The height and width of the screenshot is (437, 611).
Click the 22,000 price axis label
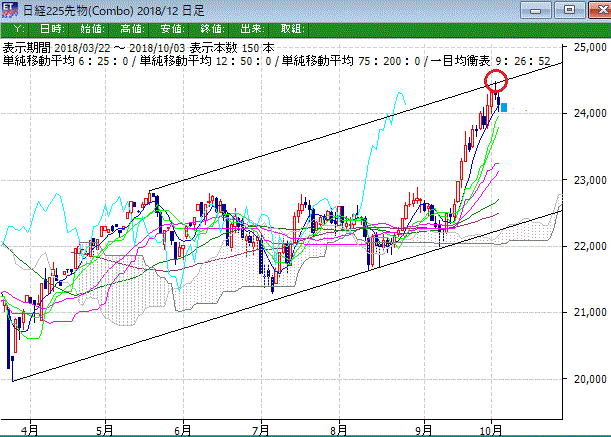click(x=590, y=246)
